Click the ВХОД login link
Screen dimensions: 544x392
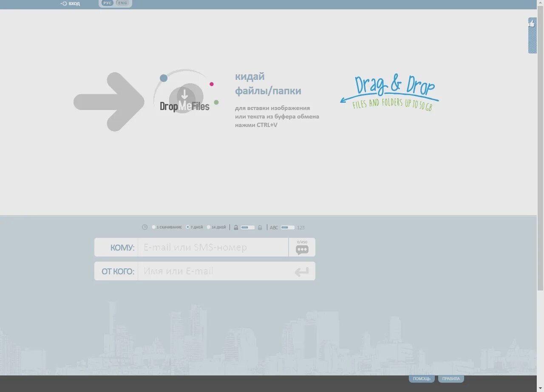pos(70,3)
